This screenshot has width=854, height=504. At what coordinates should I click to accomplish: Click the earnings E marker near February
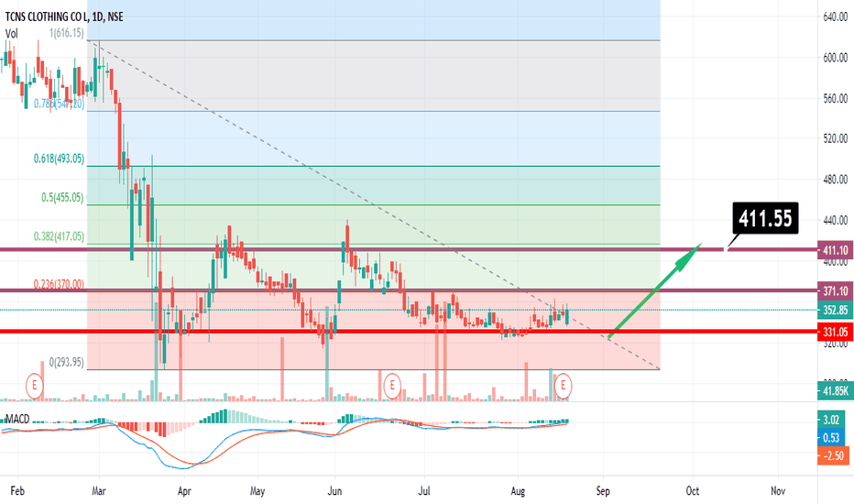pyautogui.click(x=34, y=385)
